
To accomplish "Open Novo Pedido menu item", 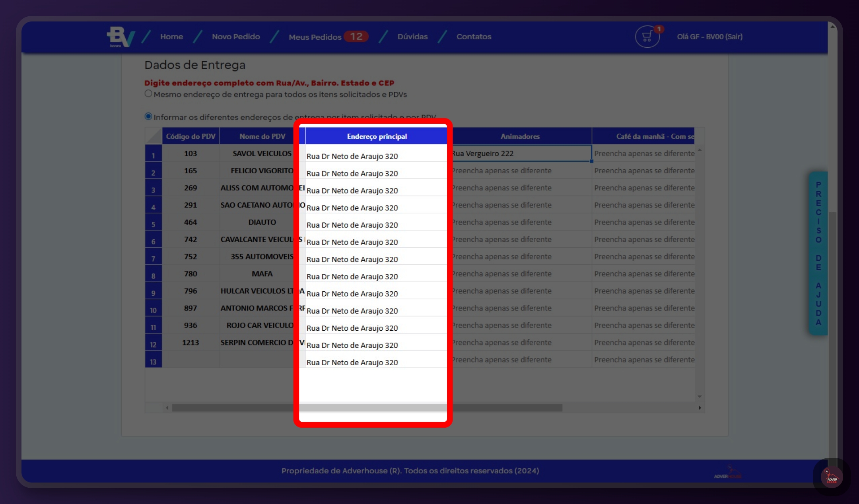I will pos(236,37).
